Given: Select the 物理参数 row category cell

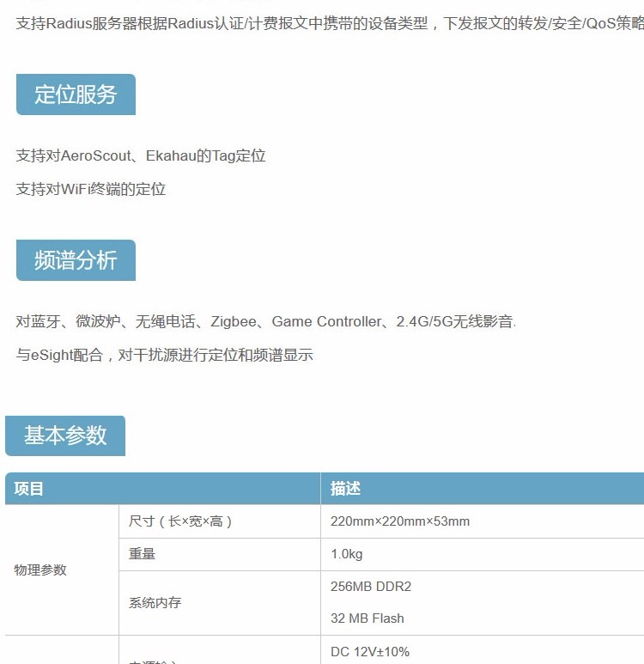Looking at the screenshot, I should click(40, 570).
